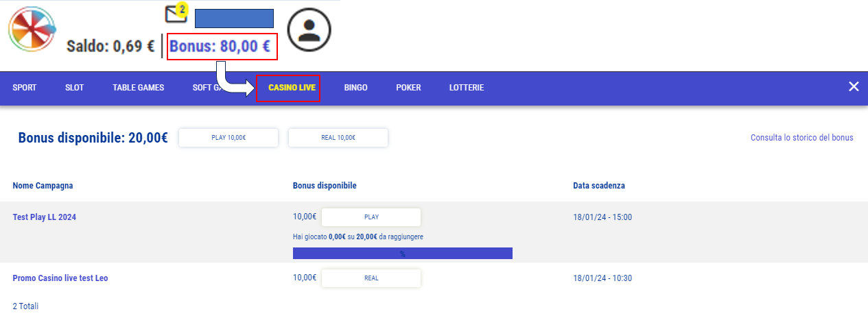Viewport: 868px width, 316px height.
Task: Go to the Slot section
Action: [74, 88]
